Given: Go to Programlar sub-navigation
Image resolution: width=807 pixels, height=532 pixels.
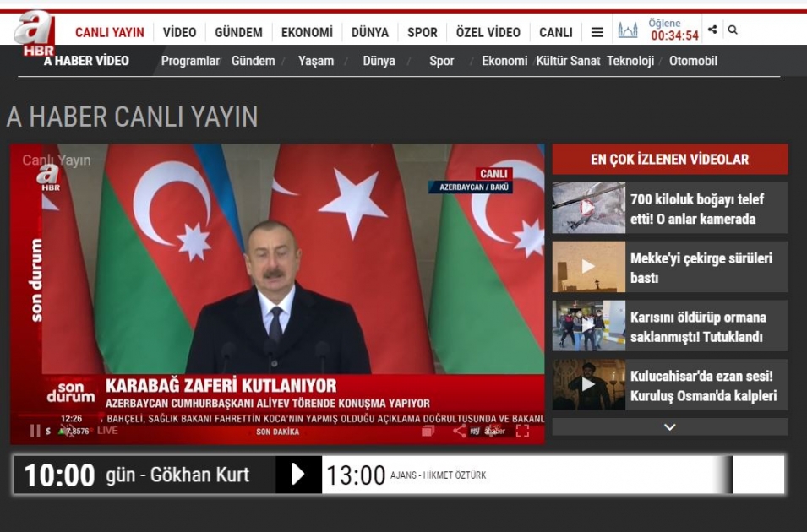Looking at the screenshot, I should [x=190, y=61].
